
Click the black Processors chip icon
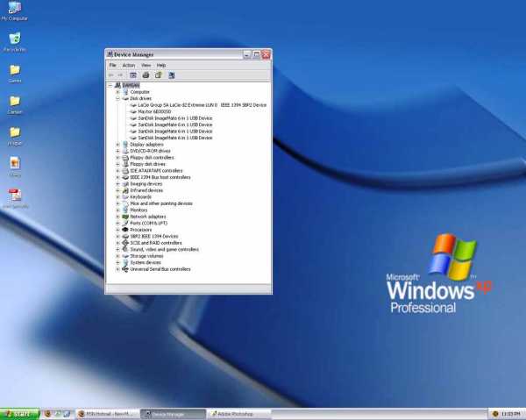coord(125,230)
